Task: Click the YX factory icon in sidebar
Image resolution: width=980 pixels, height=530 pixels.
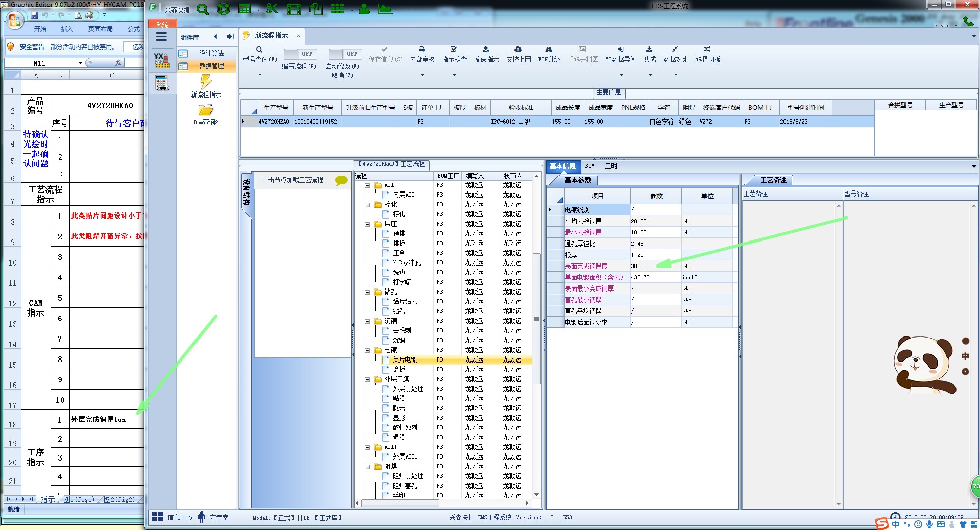Action: coord(162,60)
